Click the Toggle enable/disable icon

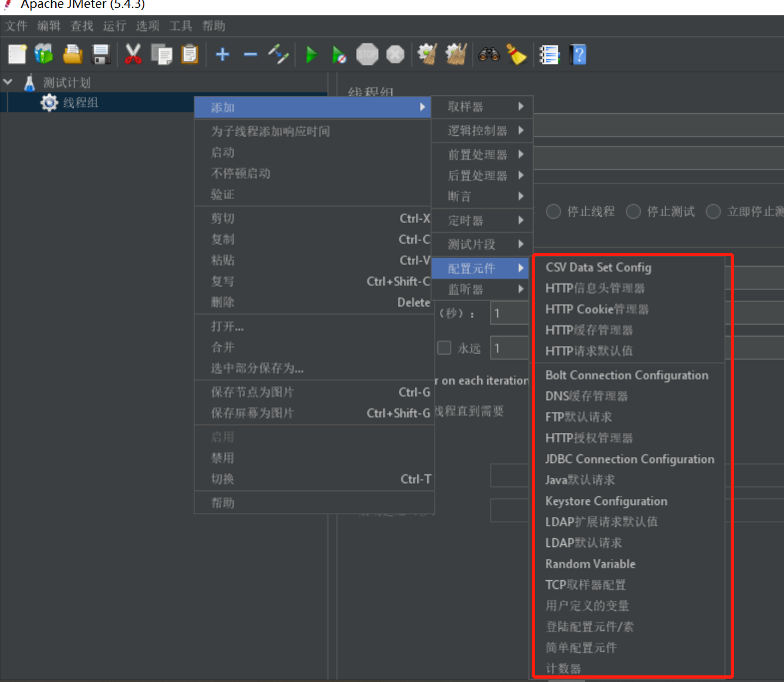[278, 55]
